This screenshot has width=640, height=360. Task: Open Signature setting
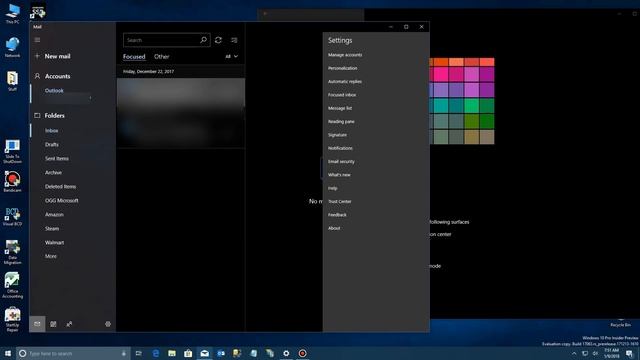click(337, 135)
